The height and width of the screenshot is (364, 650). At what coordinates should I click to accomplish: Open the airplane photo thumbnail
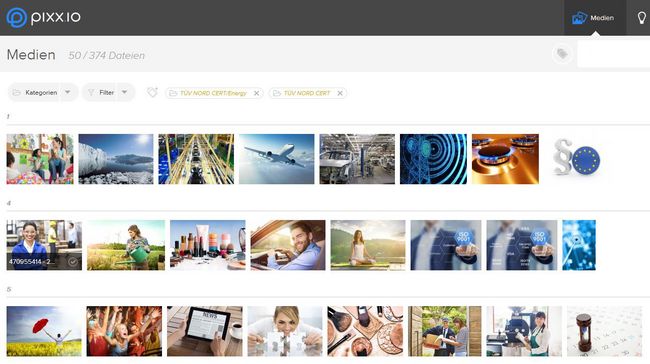click(x=276, y=159)
